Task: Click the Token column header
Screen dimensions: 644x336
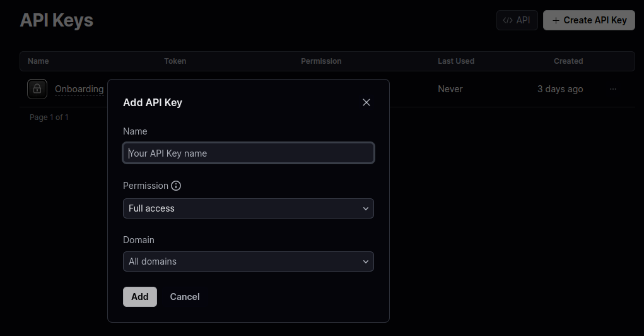Action: point(175,61)
